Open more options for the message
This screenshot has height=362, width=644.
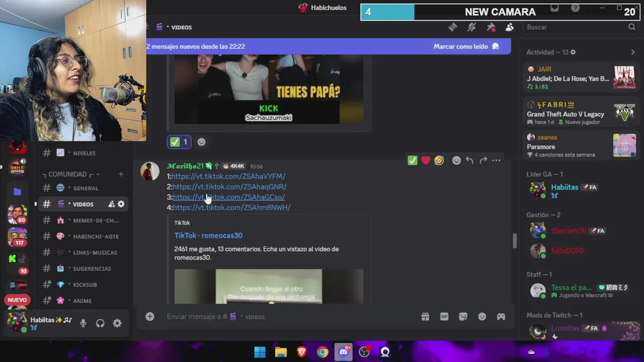(497, 160)
